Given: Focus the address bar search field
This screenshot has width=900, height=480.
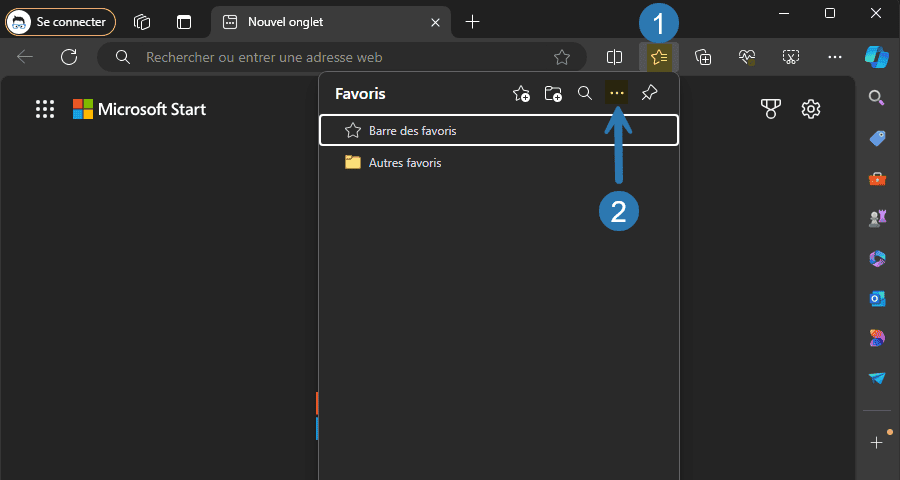Looking at the screenshot, I should tap(342, 57).
